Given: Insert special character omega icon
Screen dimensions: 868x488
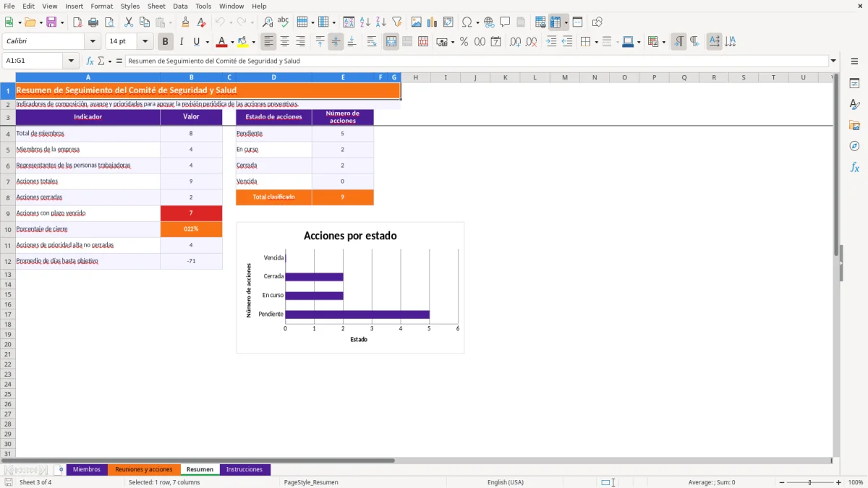Looking at the screenshot, I should point(467,22).
